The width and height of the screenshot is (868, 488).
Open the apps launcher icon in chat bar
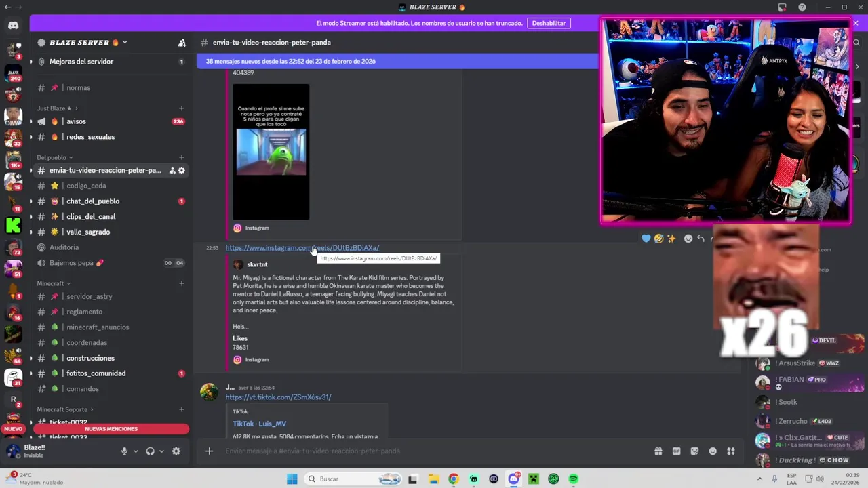pos(731,451)
